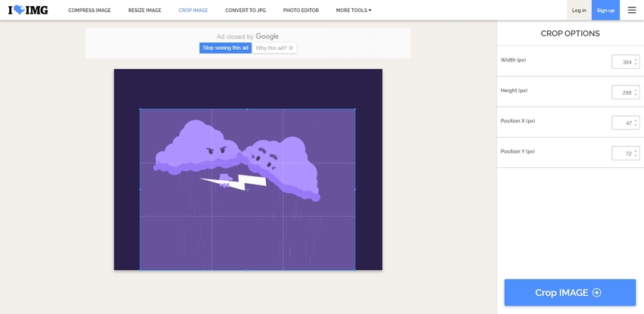Open the hamburger menu icon

[632, 10]
